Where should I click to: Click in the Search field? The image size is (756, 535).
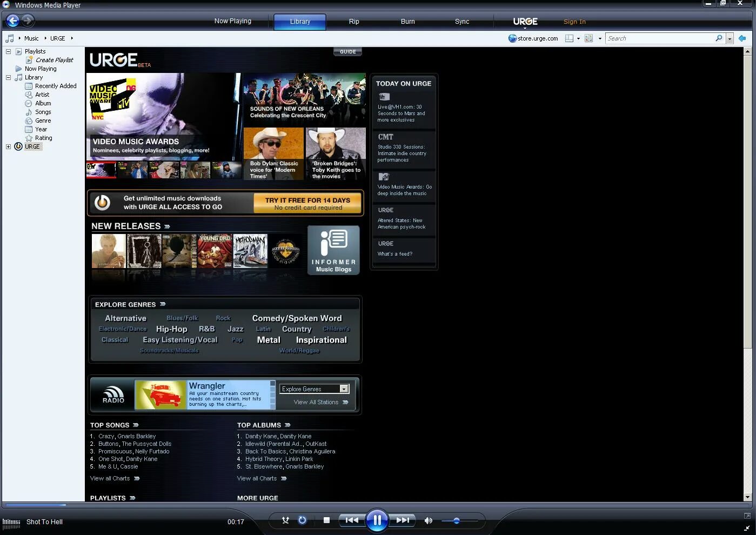(659, 38)
